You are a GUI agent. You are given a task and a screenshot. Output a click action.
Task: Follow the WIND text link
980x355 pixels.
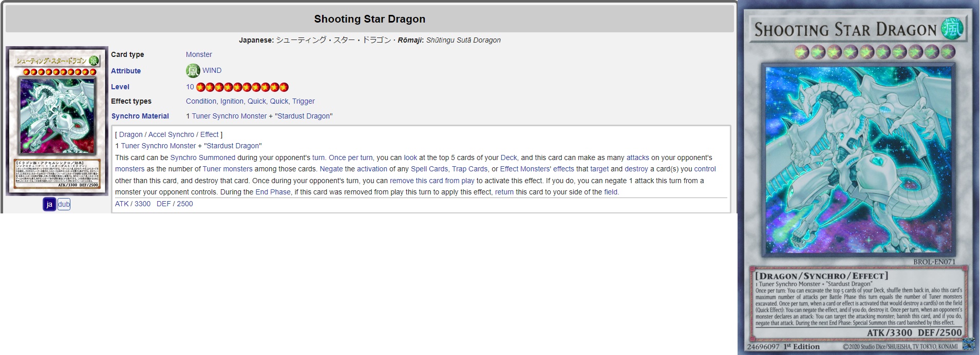(212, 70)
